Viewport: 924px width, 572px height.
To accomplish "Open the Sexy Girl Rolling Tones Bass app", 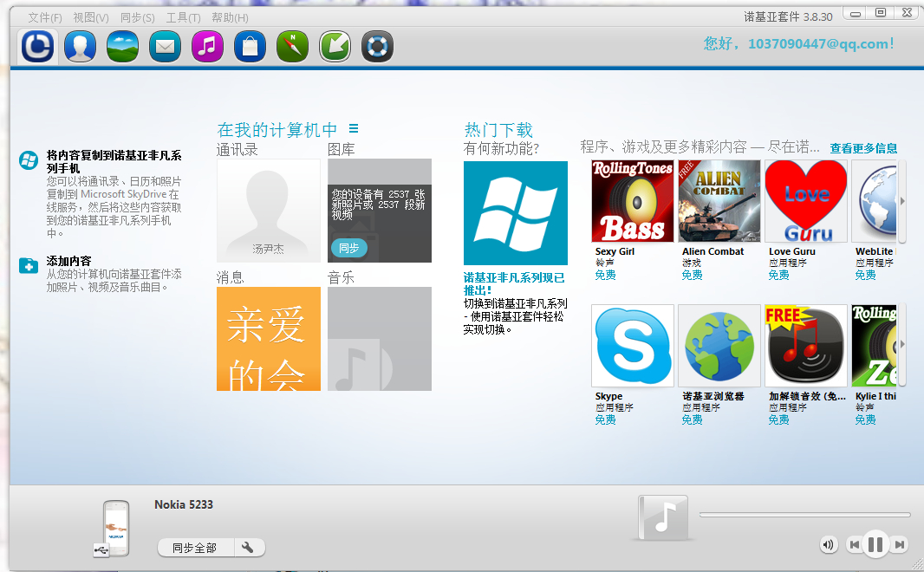I will pos(632,201).
